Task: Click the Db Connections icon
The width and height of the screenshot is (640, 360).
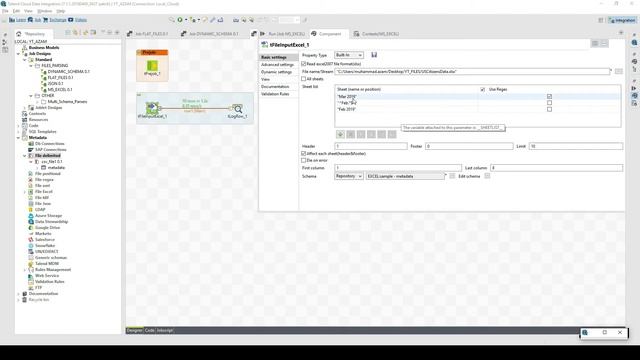Action: 31,144
